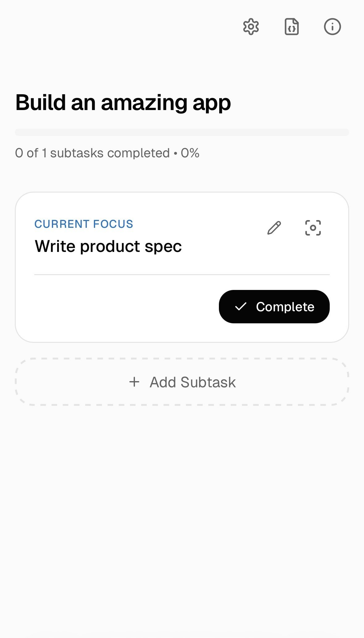Tap the info icon at top right
This screenshot has height=638, width=364.
click(332, 27)
